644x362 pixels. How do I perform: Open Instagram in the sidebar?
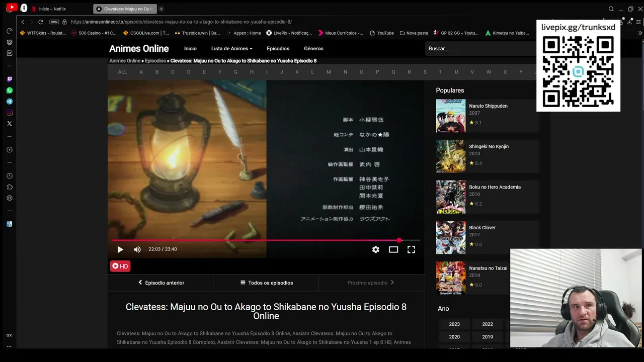tap(9, 113)
